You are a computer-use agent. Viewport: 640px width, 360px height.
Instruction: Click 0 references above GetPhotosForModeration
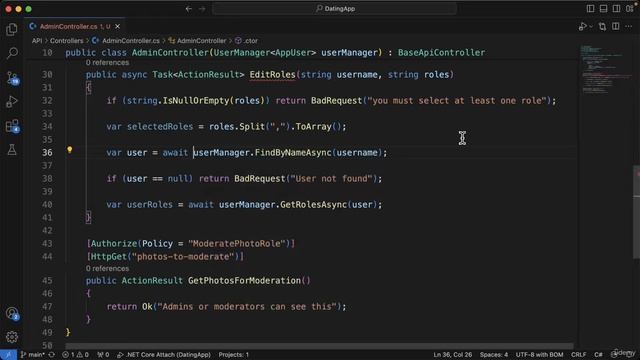click(107, 269)
